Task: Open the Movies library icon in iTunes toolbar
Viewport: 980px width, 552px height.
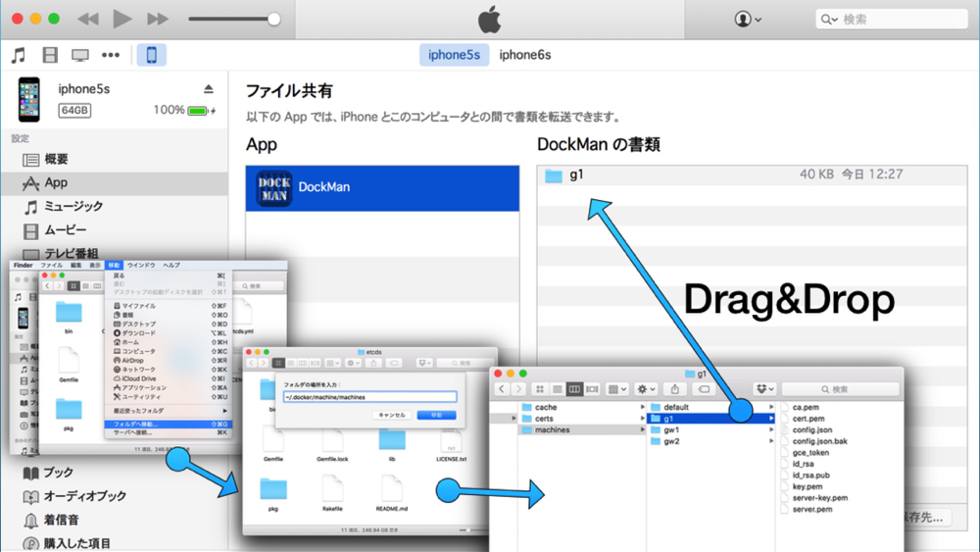Action: 50,55
